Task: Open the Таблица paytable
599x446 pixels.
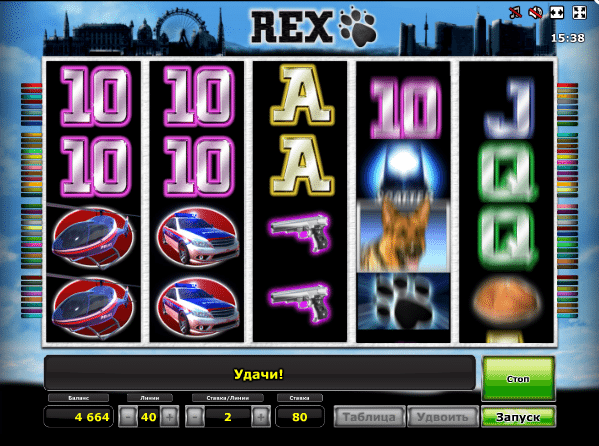Action: click(x=369, y=417)
